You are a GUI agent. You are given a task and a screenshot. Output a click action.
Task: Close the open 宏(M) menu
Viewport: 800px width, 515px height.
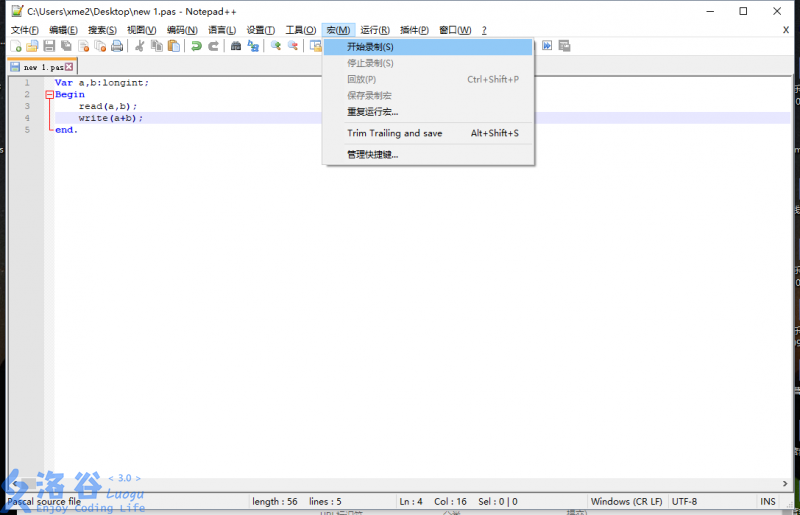[x=338, y=30]
